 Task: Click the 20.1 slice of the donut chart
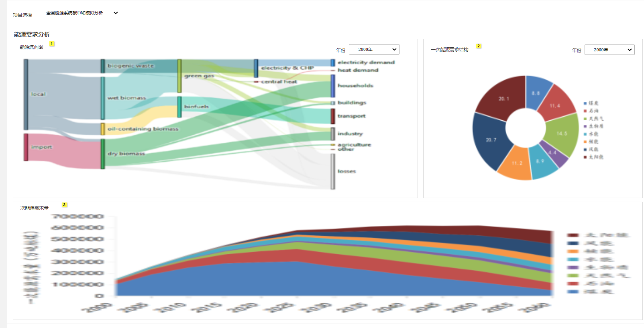coord(503,98)
